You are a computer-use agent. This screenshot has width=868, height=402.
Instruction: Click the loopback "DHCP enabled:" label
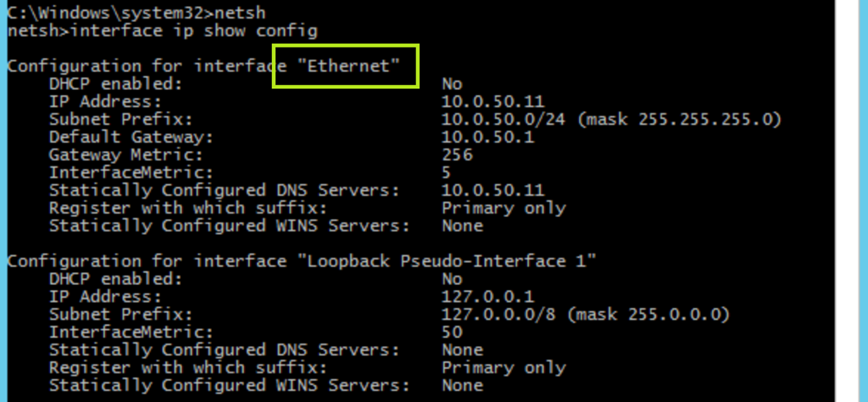click(x=115, y=279)
